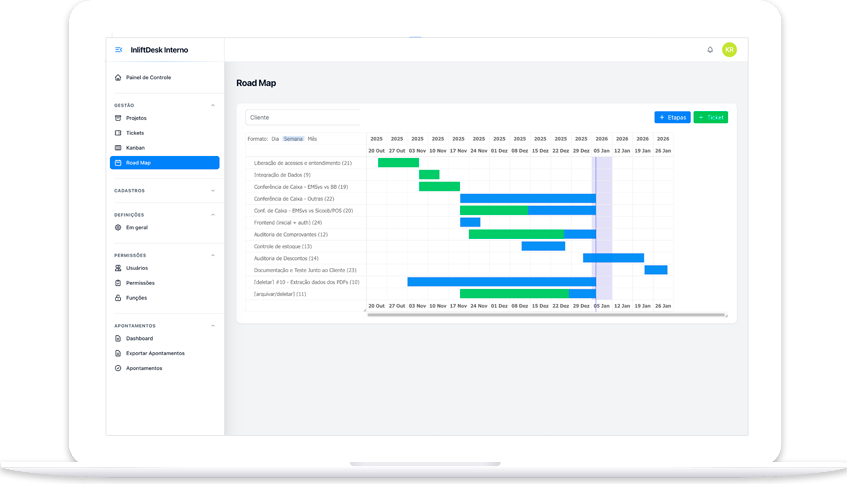Collapse the Gestão section

pos(212,105)
